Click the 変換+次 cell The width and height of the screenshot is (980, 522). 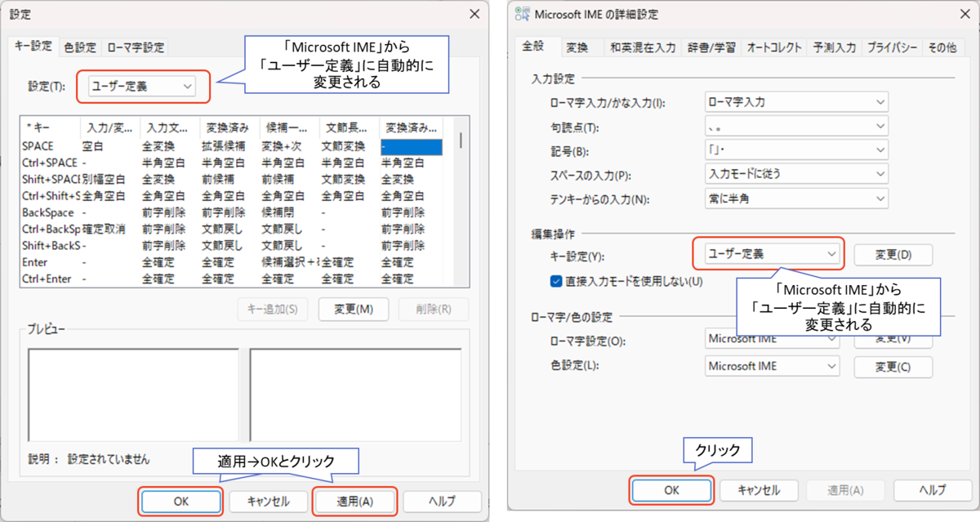[282, 146]
